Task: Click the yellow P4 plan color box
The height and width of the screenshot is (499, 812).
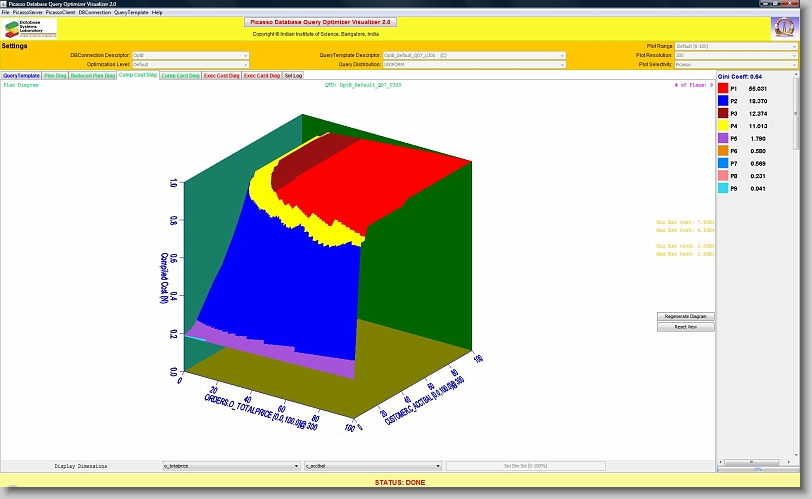Action: click(723, 126)
